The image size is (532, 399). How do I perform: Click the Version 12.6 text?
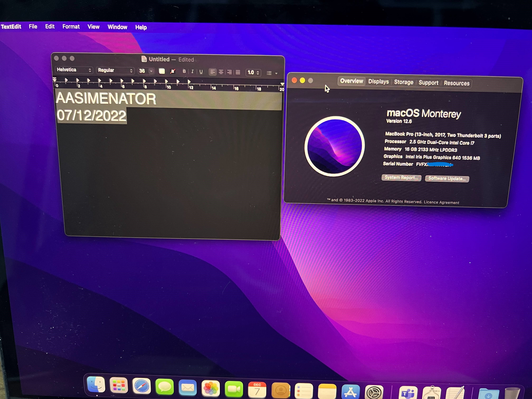click(399, 121)
